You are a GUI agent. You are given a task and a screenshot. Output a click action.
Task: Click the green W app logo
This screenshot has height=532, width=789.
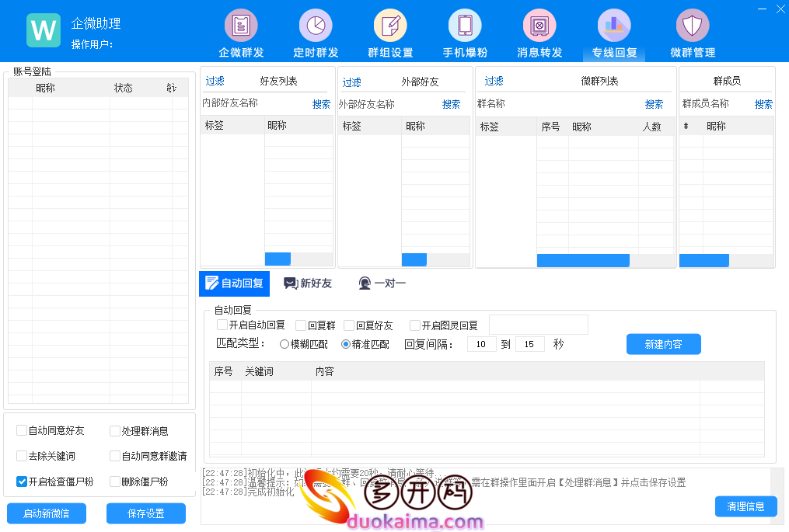(x=44, y=30)
